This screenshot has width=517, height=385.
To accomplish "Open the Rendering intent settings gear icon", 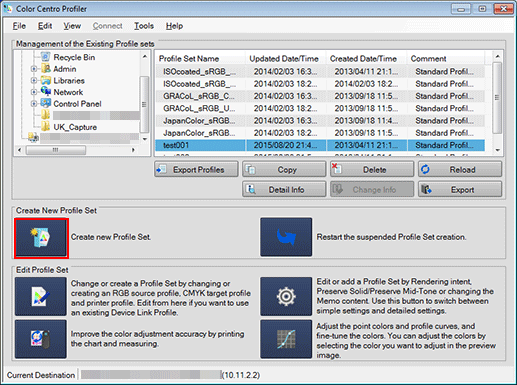I will 286,296.
